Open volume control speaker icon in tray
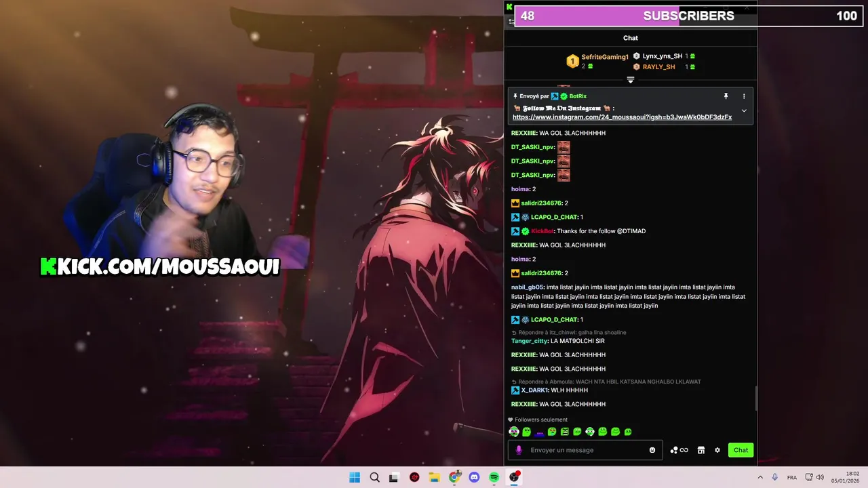 pos(820,477)
